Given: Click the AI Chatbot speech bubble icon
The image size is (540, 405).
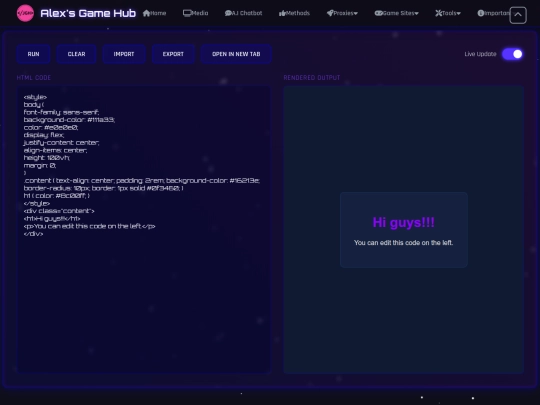Looking at the screenshot, I should click(x=228, y=13).
